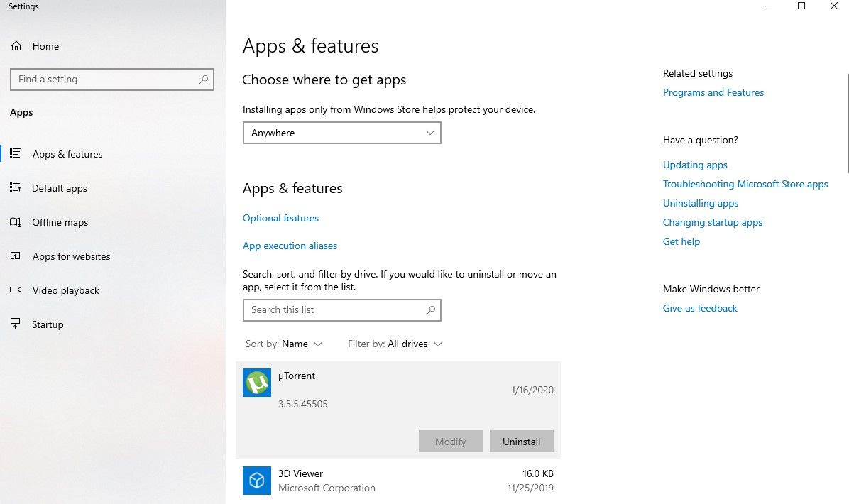Focus the Search this list field
849x504 pixels.
pyautogui.click(x=341, y=310)
